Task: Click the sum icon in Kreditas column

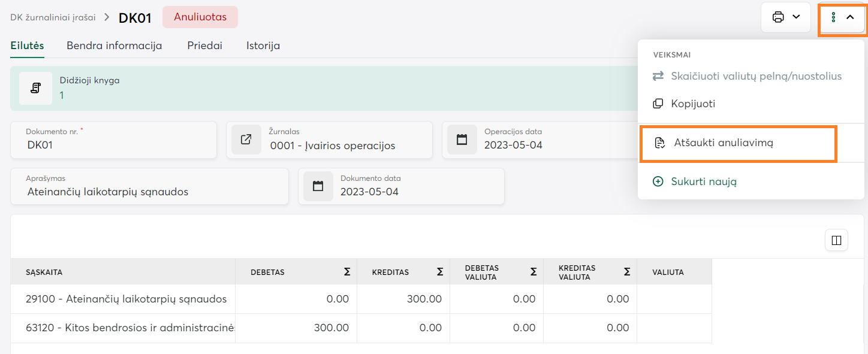Action: point(439,272)
